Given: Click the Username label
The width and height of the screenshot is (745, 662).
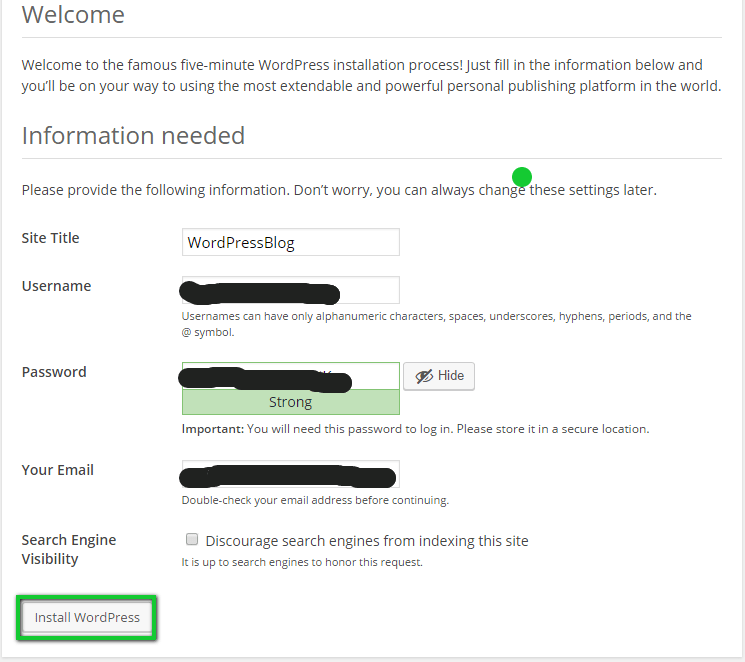Looking at the screenshot, I should [56, 286].
